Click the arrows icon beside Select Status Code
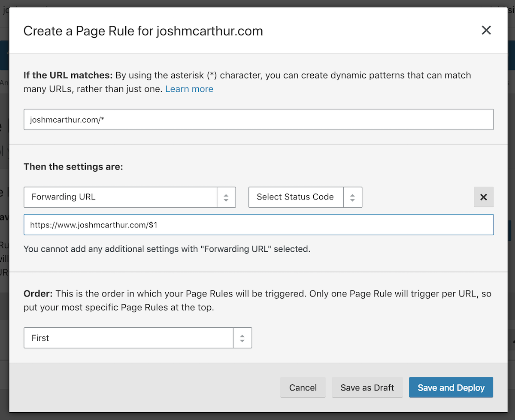The image size is (515, 420). [x=352, y=197]
